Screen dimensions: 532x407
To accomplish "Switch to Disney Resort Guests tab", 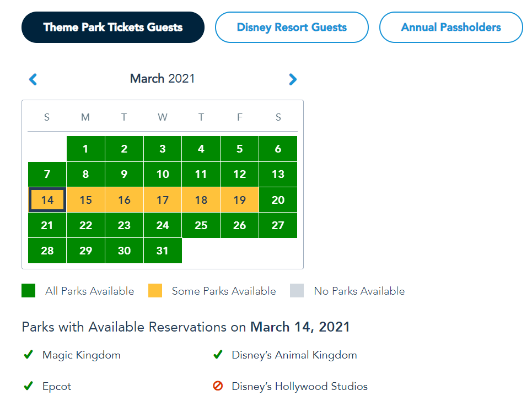I will [292, 27].
